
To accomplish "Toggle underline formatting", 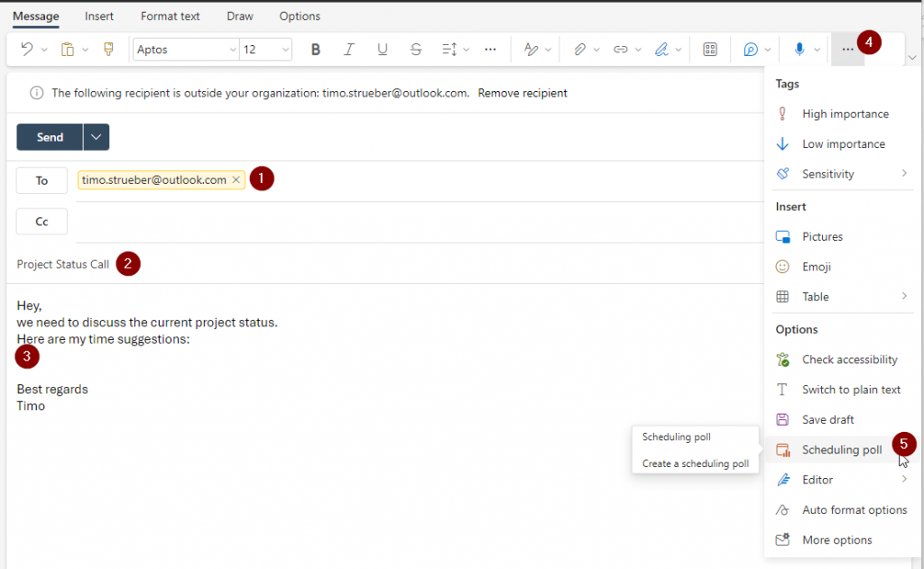I will tap(383, 50).
